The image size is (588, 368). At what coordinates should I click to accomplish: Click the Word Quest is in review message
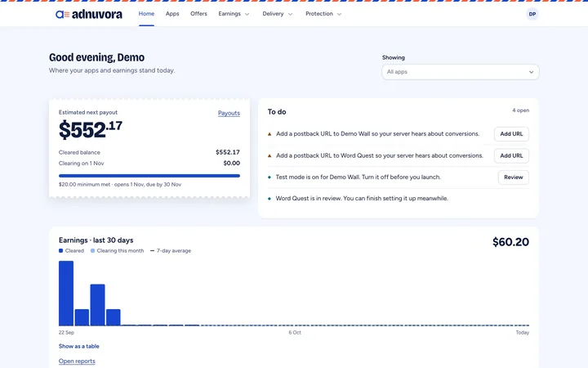point(362,199)
